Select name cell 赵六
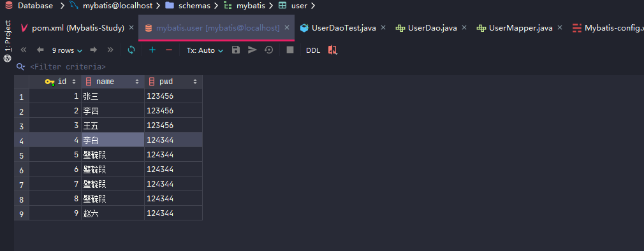 tap(113, 213)
